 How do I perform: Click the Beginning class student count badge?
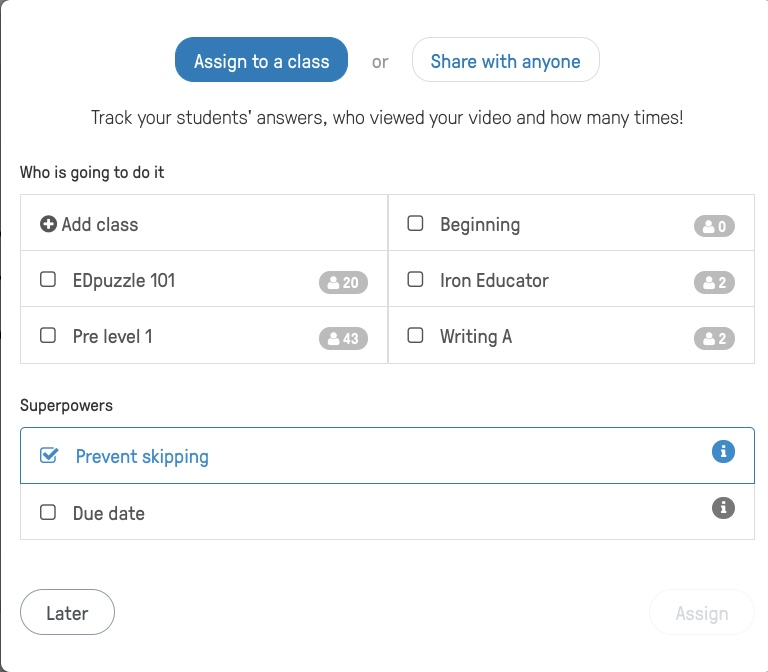click(714, 227)
